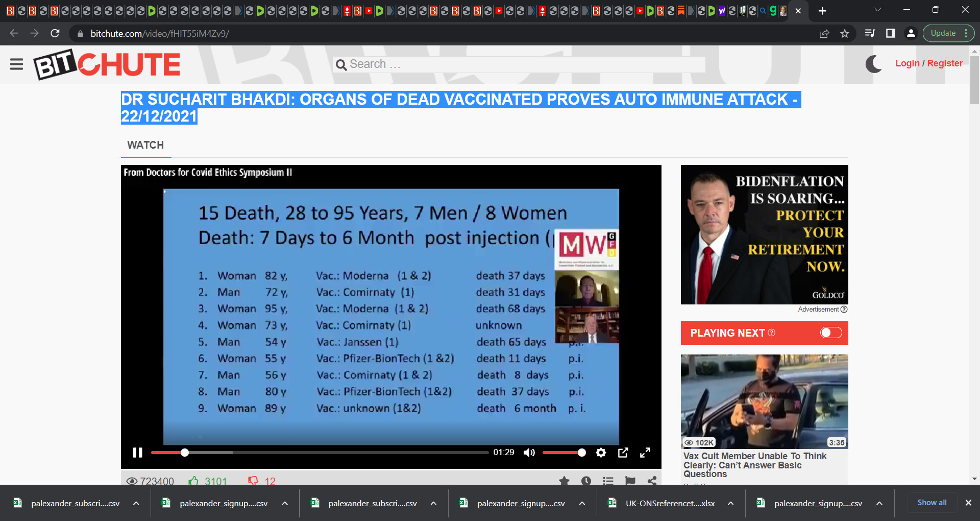
Task: Share this page from address bar
Action: pos(824,34)
